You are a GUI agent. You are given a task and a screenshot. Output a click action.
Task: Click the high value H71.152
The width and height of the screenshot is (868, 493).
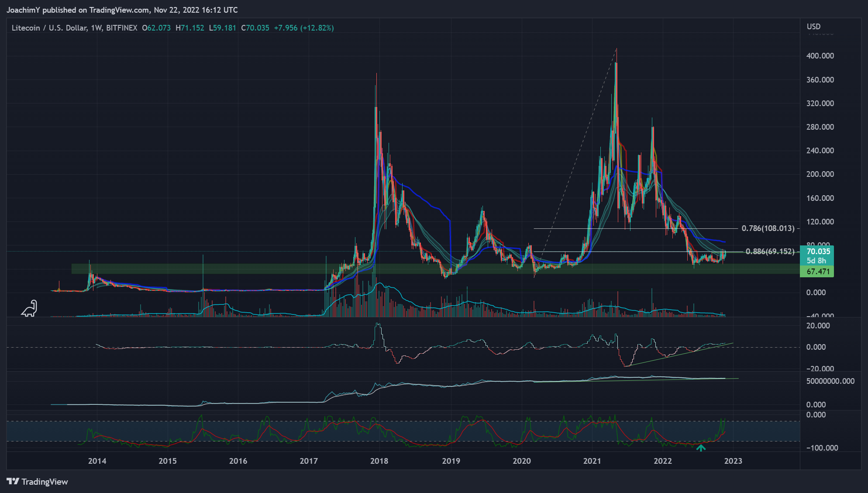pyautogui.click(x=190, y=28)
